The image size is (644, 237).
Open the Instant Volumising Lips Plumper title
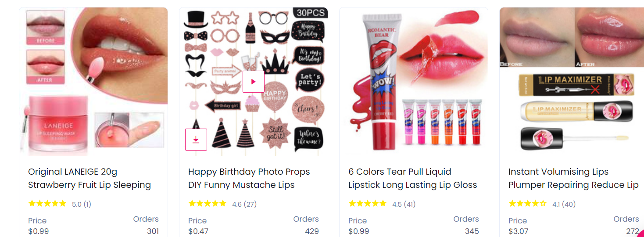coord(573,178)
